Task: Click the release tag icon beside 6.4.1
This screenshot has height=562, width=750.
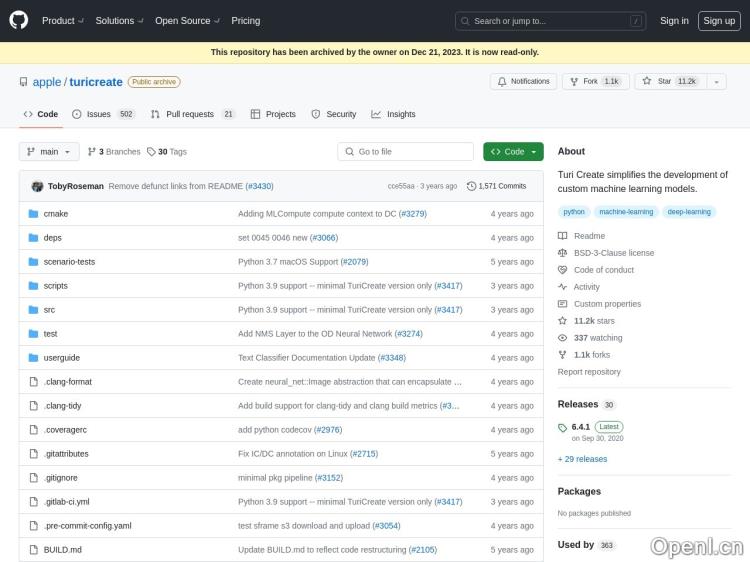Action: [x=563, y=427]
